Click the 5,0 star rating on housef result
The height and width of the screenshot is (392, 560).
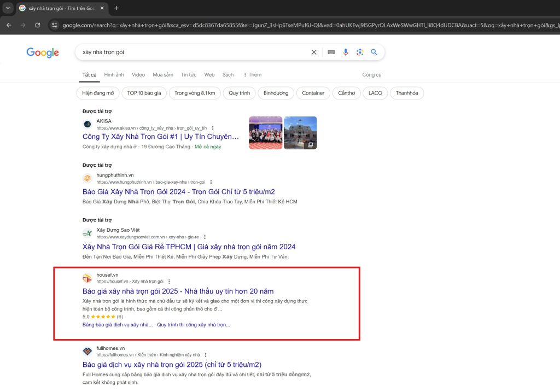pyautogui.click(x=102, y=317)
